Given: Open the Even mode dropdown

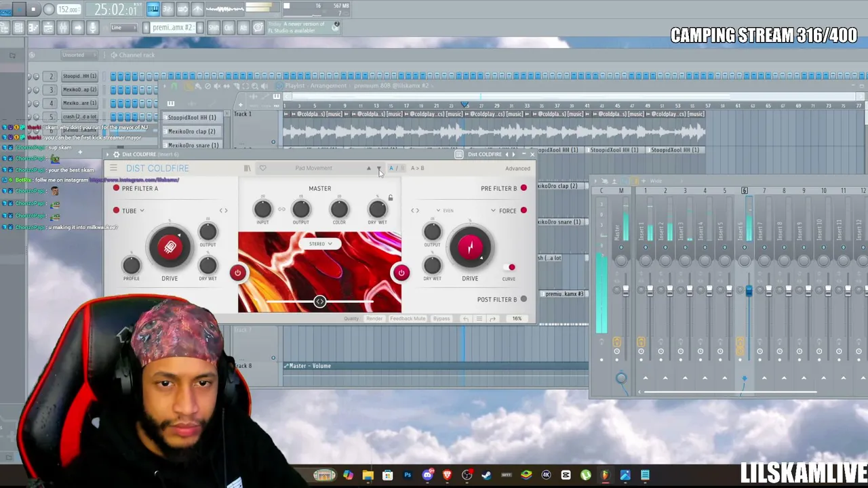Looking at the screenshot, I should 445,211.
